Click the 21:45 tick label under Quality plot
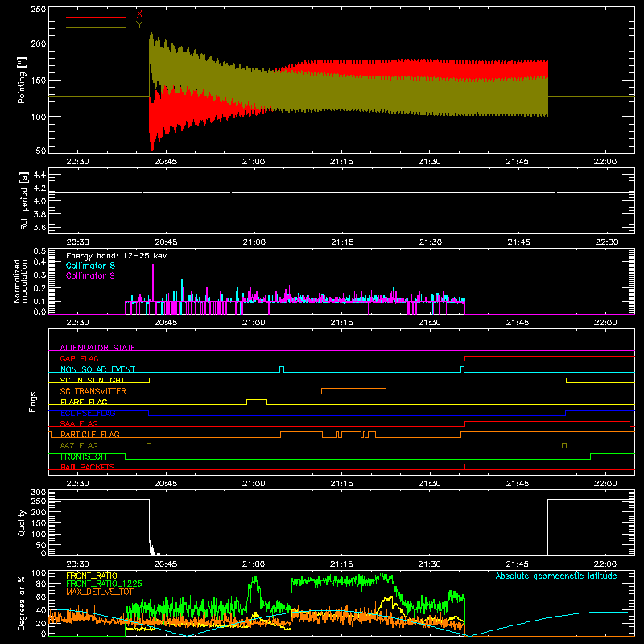Image resolution: width=644 pixels, height=644 pixels. tap(518, 564)
